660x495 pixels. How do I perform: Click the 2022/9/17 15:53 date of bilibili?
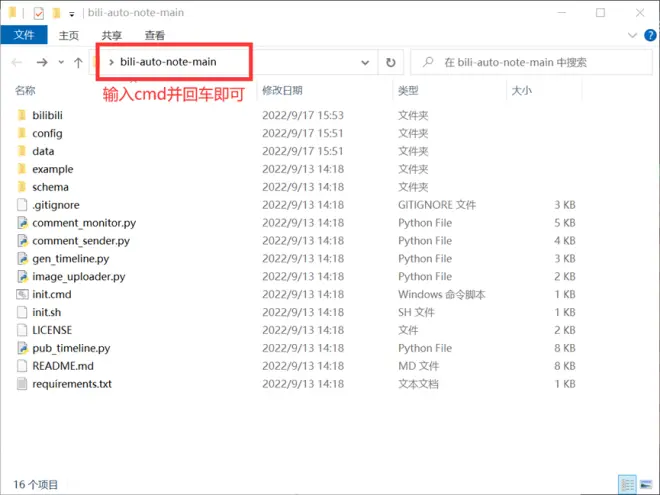coord(303,115)
